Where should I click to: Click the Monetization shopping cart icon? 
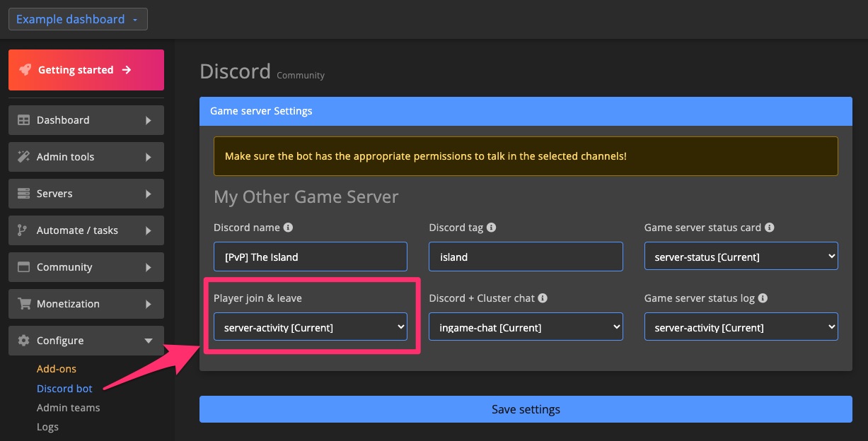click(x=24, y=304)
